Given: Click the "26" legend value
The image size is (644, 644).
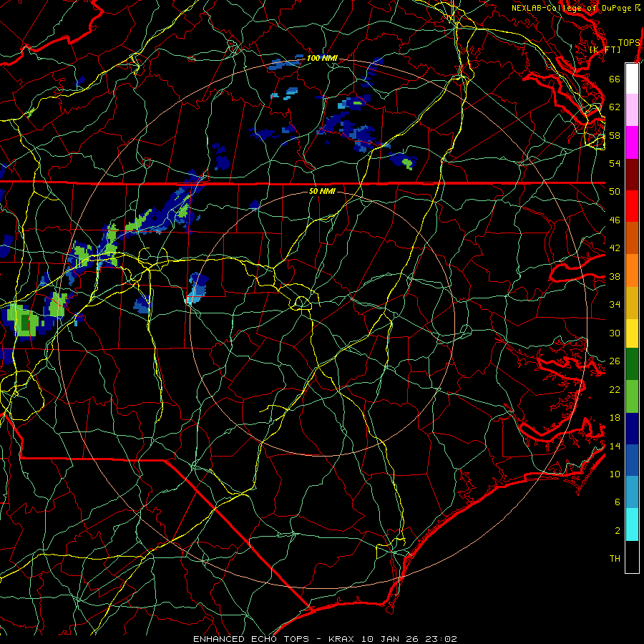Looking at the screenshot, I should 615,361.
